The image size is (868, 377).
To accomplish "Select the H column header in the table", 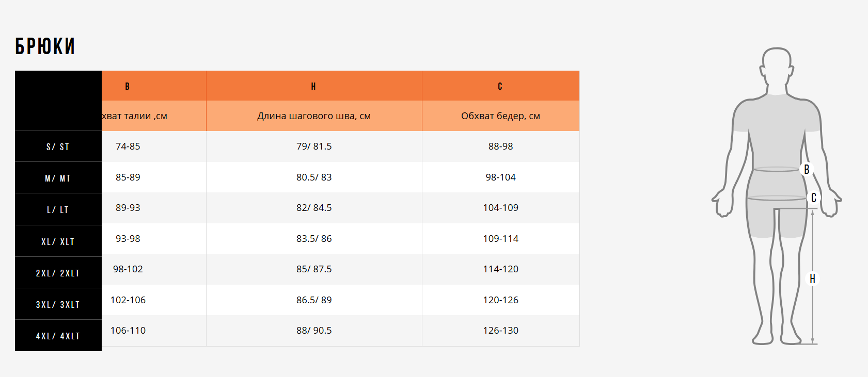I will point(313,86).
